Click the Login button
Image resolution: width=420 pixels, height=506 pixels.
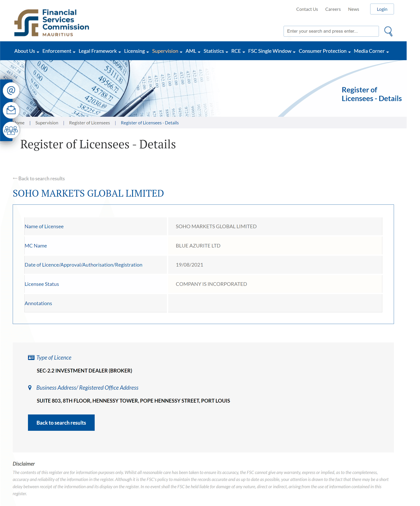[382, 9]
